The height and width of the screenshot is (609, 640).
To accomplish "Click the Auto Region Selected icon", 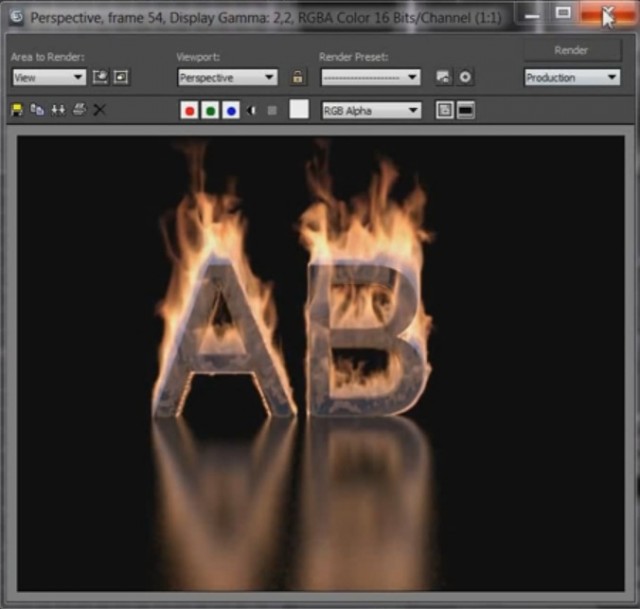I will click(x=121, y=77).
